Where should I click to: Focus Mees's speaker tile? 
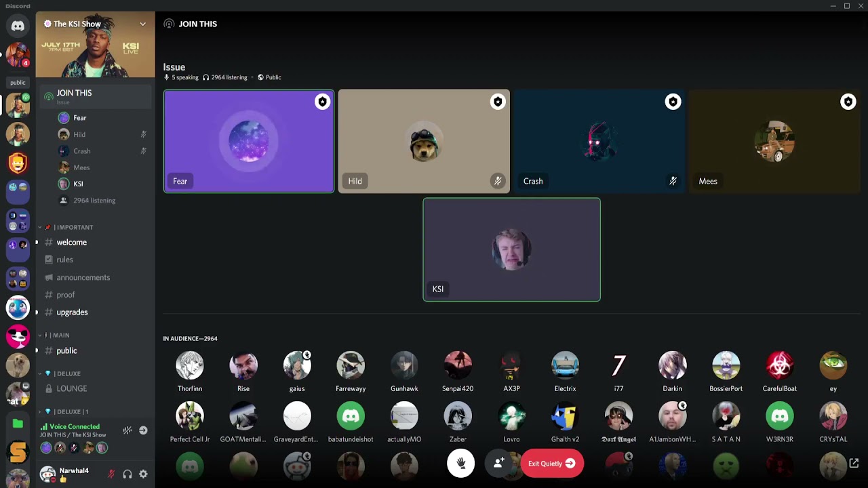tap(774, 141)
